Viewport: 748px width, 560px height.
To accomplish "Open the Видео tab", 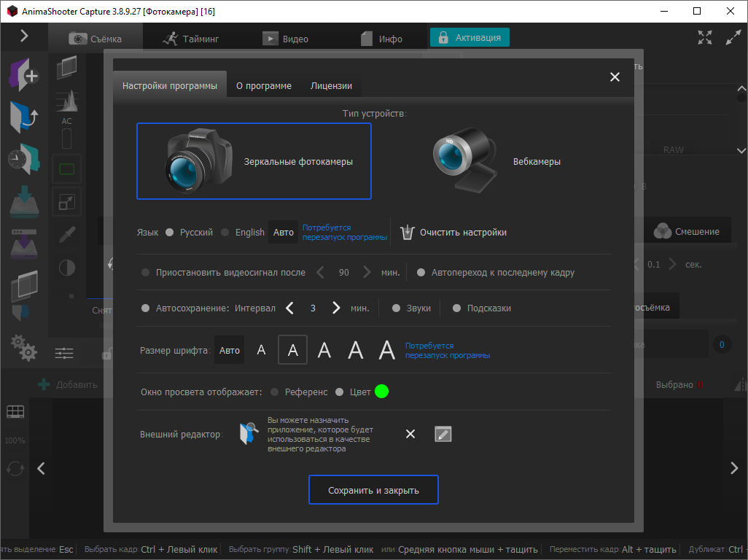I will tap(285, 39).
